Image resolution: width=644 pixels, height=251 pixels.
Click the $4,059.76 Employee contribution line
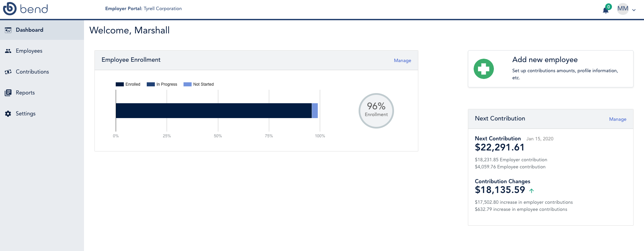tap(510, 167)
